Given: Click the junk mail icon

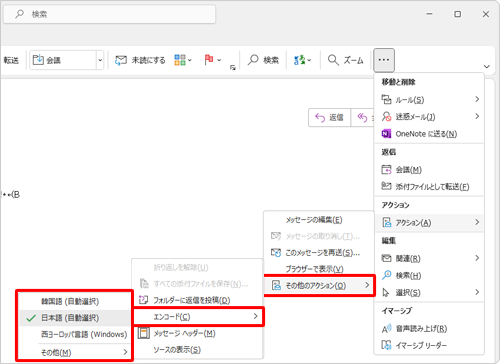Looking at the screenshot, I should 386,117.
